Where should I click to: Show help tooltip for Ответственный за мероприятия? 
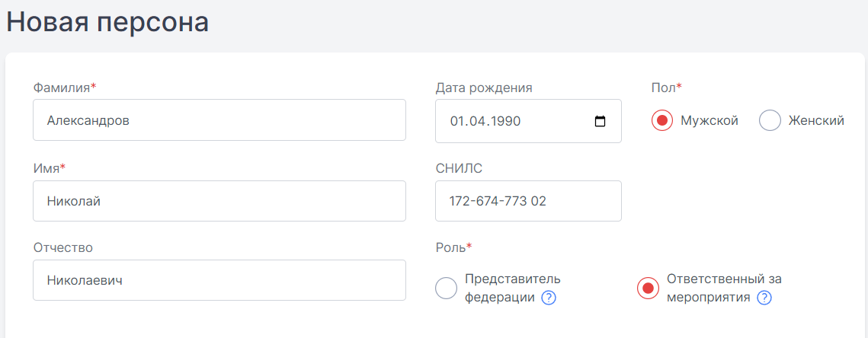[x=764, y=298]
